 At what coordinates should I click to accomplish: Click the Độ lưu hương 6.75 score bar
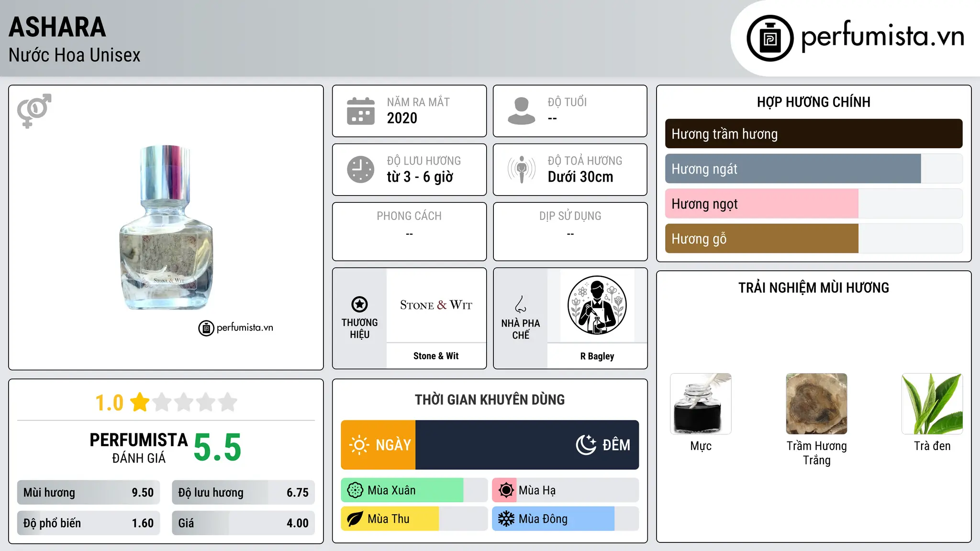click(x=244, y=493)
